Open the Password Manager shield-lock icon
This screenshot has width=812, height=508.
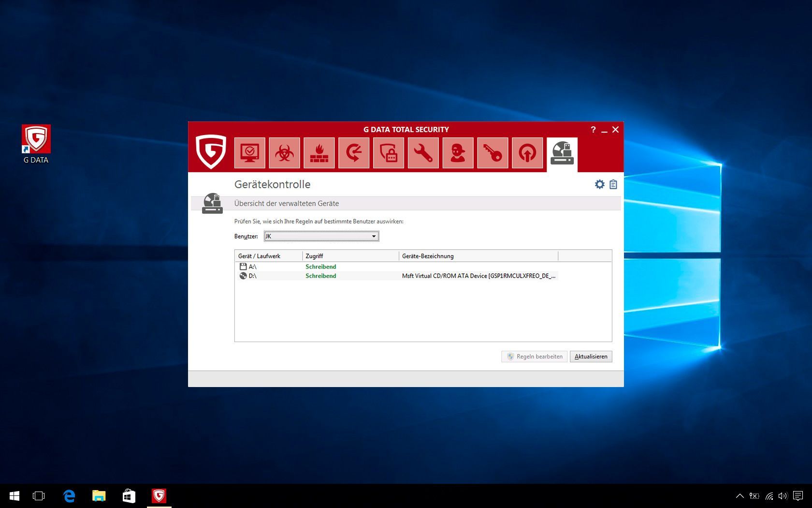[389, 153]
